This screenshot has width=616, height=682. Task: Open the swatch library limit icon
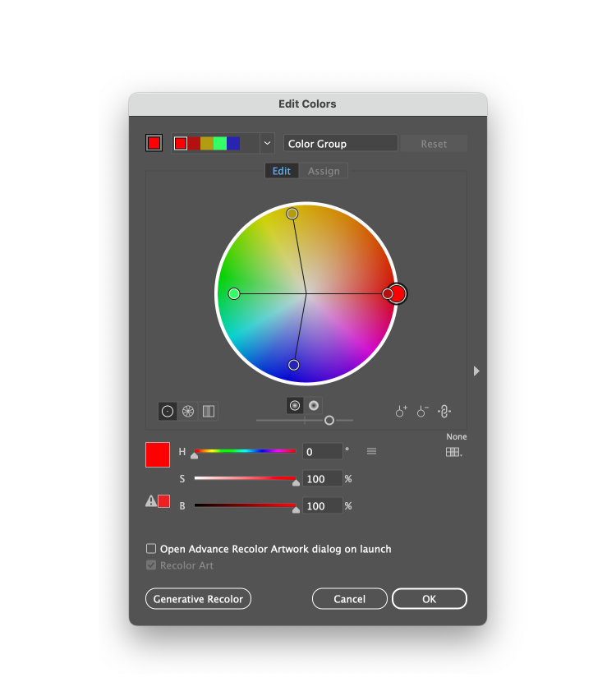click(454, 453)
